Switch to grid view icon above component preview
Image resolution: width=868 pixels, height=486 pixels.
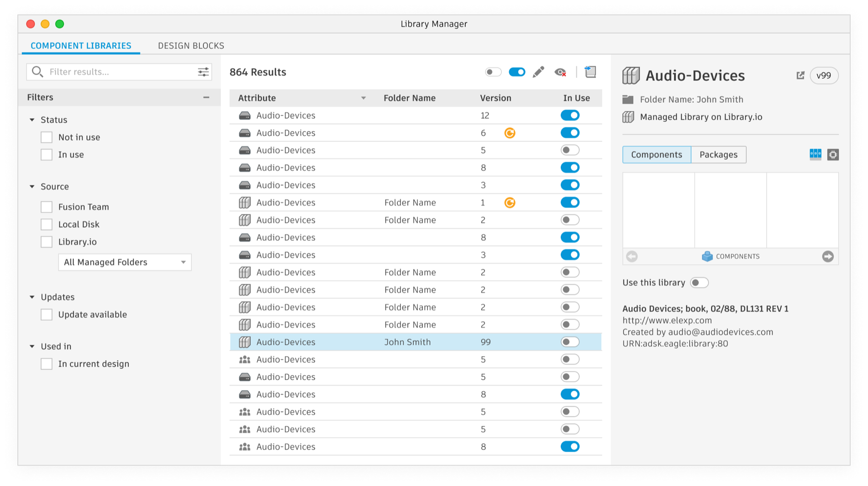click(815, 154)
